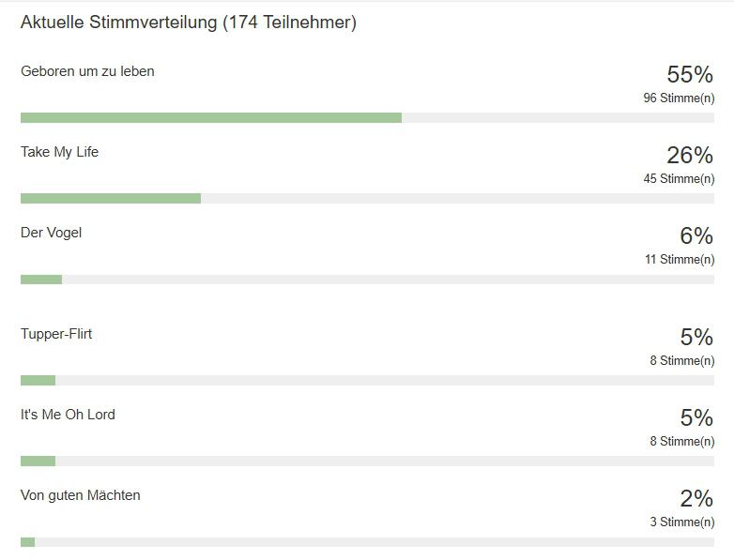Select the 'Take My Life' option label
The width and height of the screenshot is (734, 560).
[59, 152]
